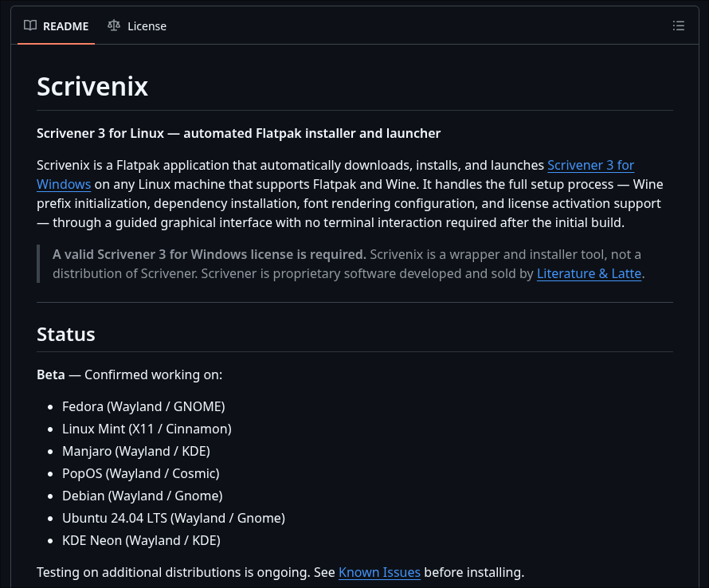This screenshot has width=709, height=588.
Task: Click the Status section heading
Action: pyautogui.click(x=66, y=335)
